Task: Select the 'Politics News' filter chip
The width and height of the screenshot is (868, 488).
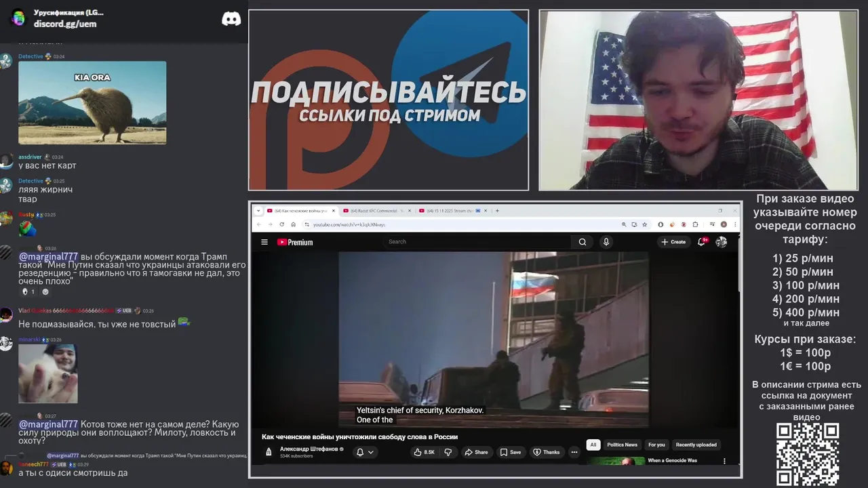Action: point(622,445)
